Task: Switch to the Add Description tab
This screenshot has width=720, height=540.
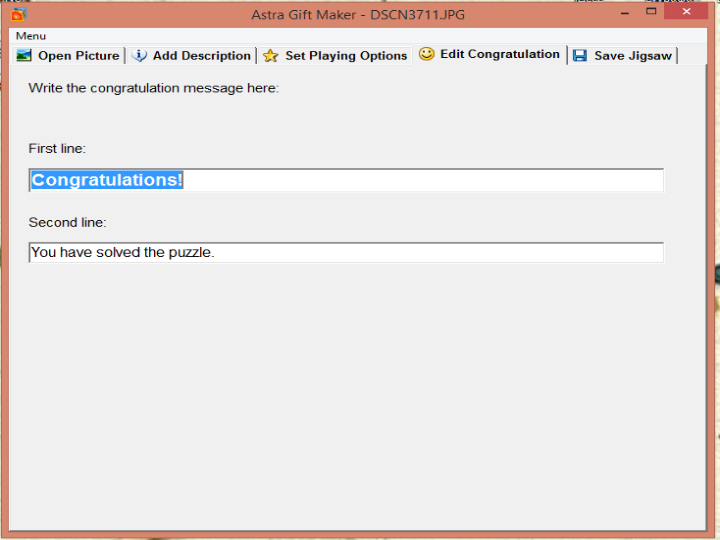Action: [x=191, y=56]
